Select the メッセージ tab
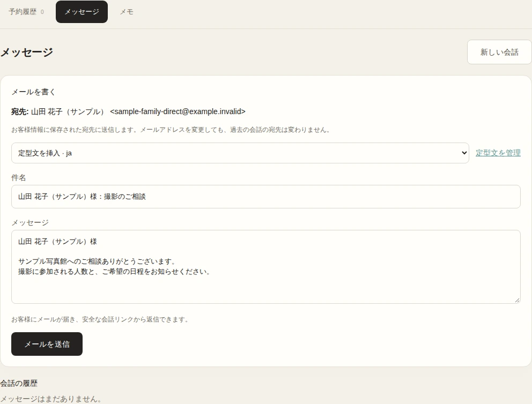532x404 pixels. click(82, 12)
